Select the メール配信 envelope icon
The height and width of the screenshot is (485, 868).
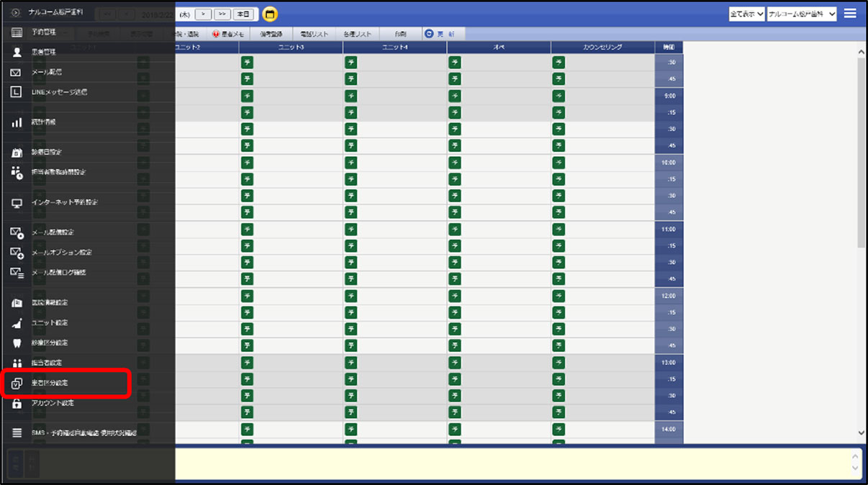17,72
